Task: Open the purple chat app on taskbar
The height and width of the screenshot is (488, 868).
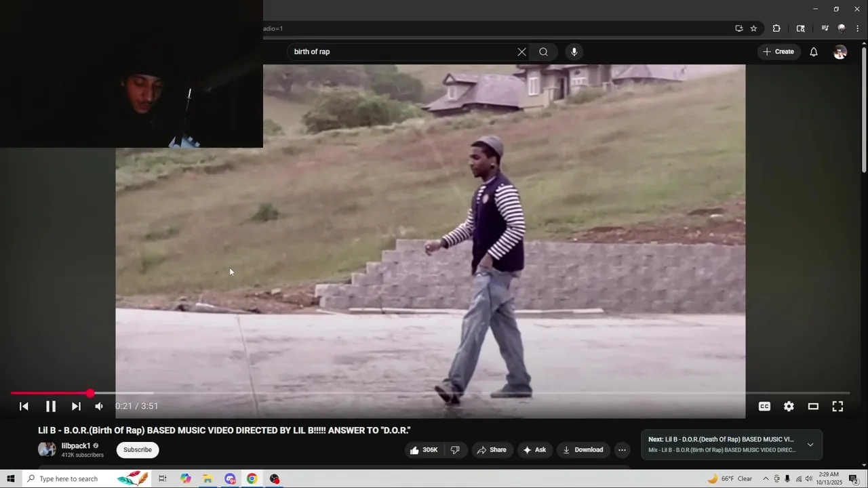Action: click(x=230, y=479)
